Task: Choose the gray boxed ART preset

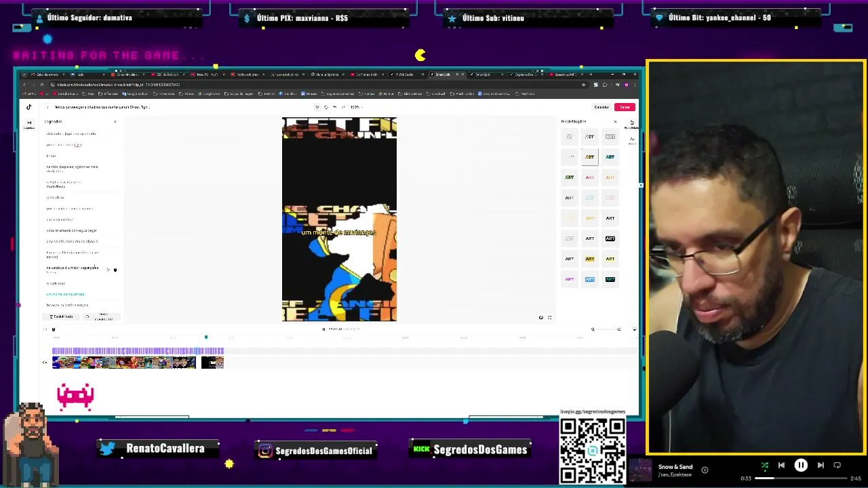Action: coord(610,137)
